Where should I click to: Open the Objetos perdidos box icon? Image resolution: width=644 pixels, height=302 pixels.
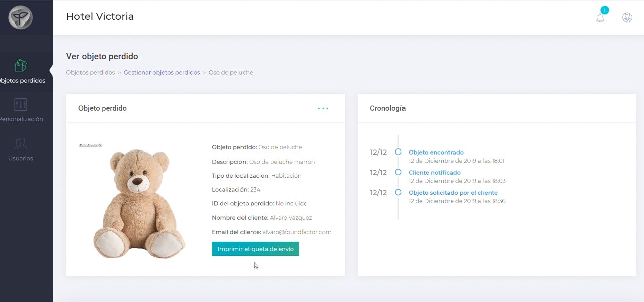(x=21, y=66)
